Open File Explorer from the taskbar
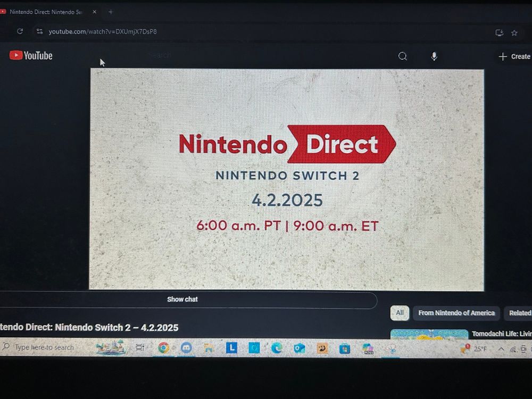Viewport: 532px width, 399px height. [209, 347]
